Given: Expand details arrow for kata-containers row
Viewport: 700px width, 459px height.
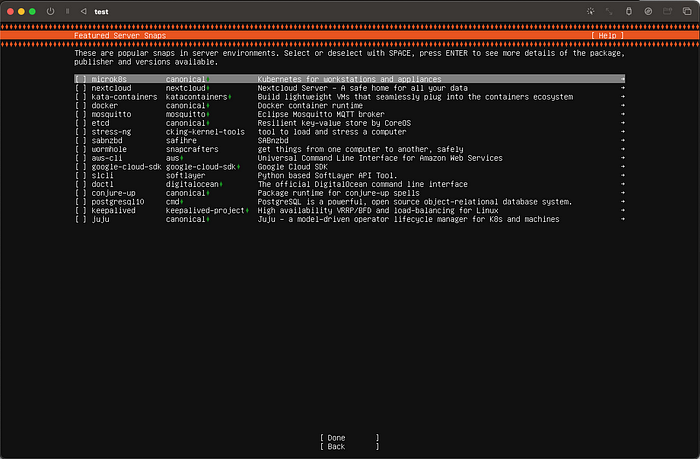Looking at the screenshot, I should click(622, 97).
